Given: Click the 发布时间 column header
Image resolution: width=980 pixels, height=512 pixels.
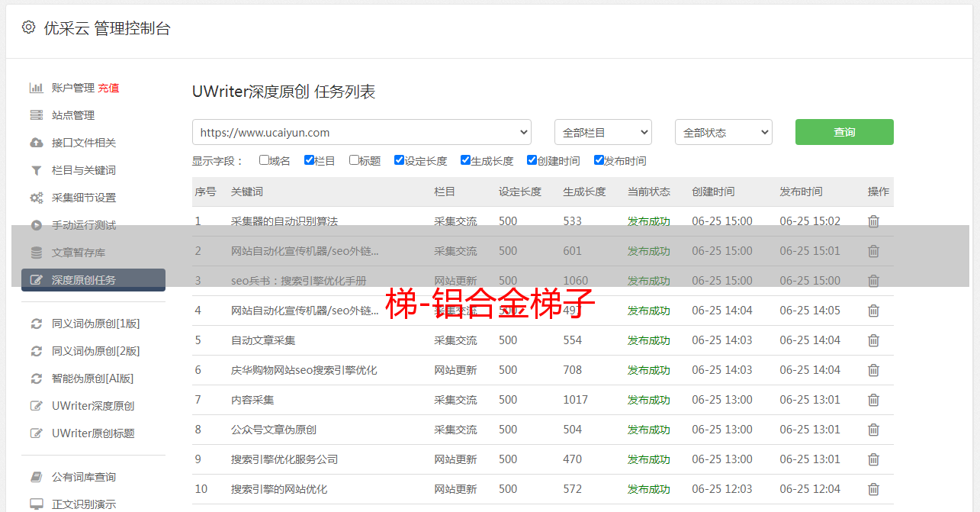Looking at the screenshot, I should [x=802, y=192].
